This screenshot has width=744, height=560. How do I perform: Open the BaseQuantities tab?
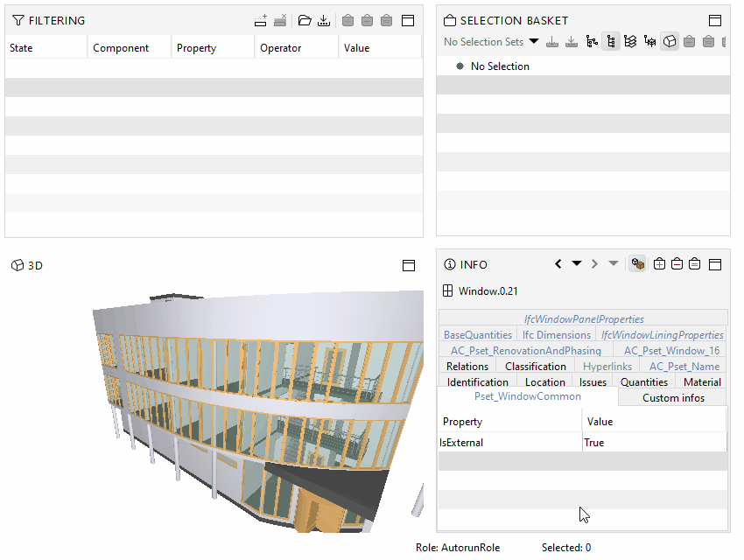[478, 335]
